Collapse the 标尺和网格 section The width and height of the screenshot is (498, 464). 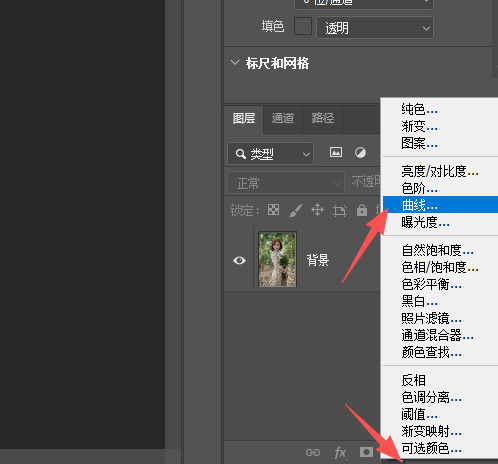(x=235, y=63)
